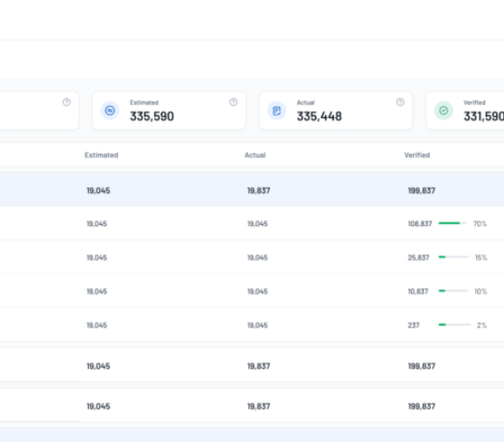Click 199,837 in the highlighted blue row
Viewport: 504px width, 442px height.
pyautogui.click(x=421, y=191)
